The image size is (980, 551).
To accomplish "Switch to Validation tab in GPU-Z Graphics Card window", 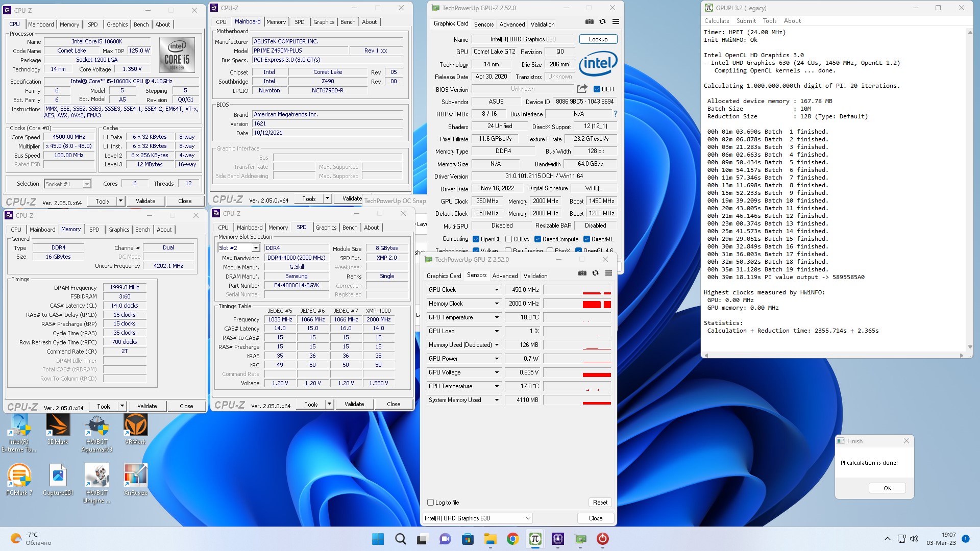I will [542, 24].
